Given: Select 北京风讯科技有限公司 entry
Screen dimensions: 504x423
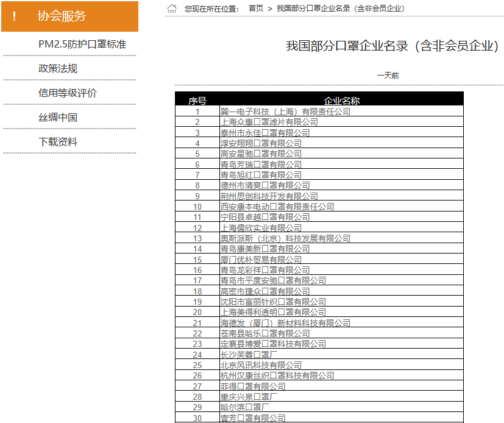Looking at the screenshot, I should click(261, 366).
